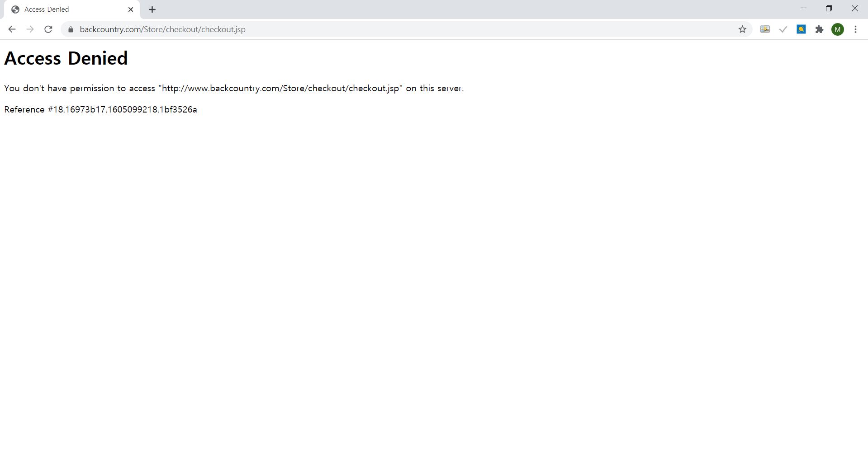868x460 pixels.
Task: Click the forward navigation arrow
Action: (30, 29)
